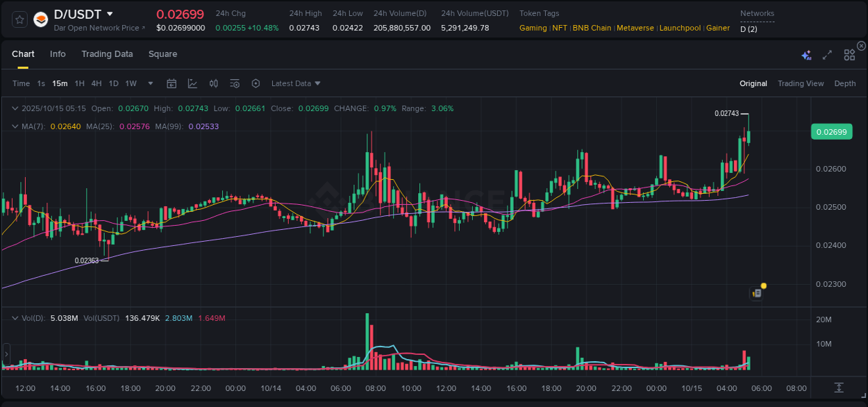868x407 pixels.
Task: Open the extra timeframes dropdown arrow
Action: tap(150, 83)
